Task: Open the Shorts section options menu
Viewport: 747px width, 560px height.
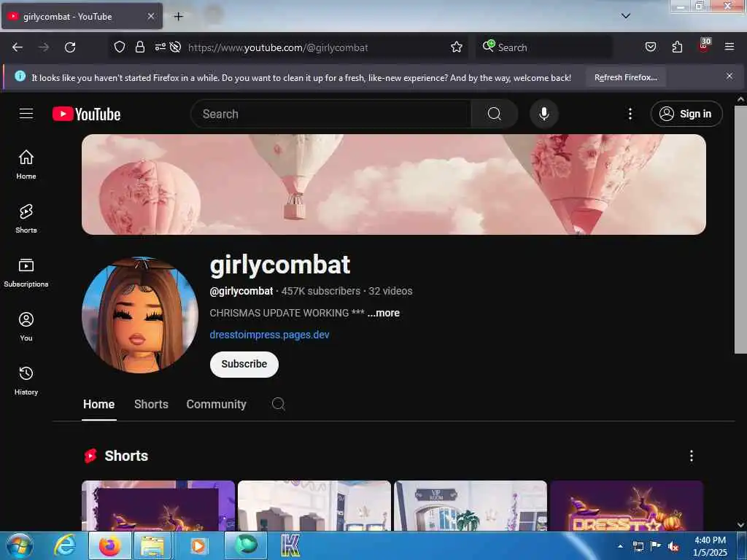Action: point(692,456)
